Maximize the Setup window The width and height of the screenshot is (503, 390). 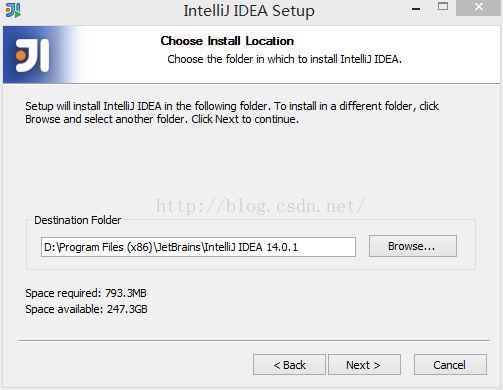coord(443,6)
